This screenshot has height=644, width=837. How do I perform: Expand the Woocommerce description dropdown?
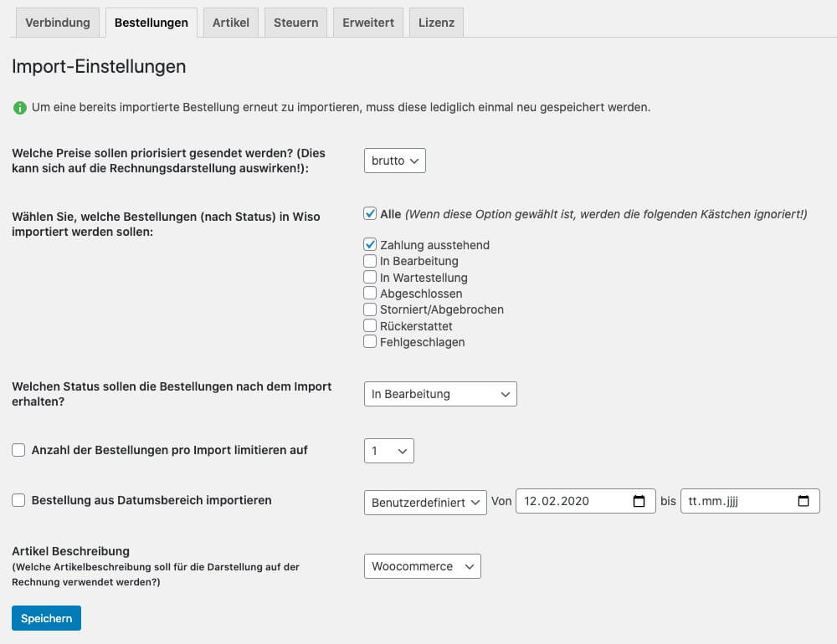(423, 566)
